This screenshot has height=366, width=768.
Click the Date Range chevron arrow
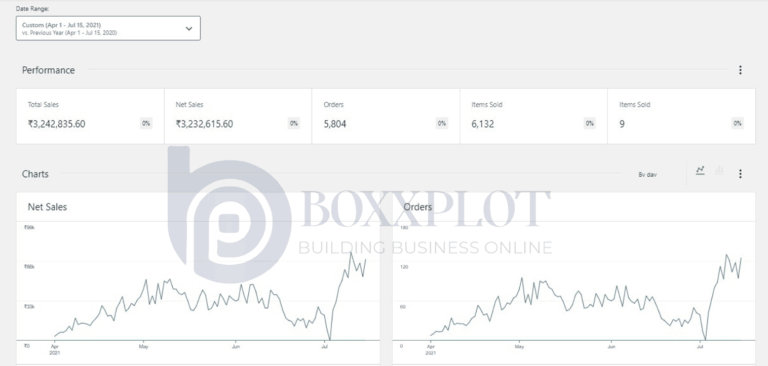pos(189,28)
